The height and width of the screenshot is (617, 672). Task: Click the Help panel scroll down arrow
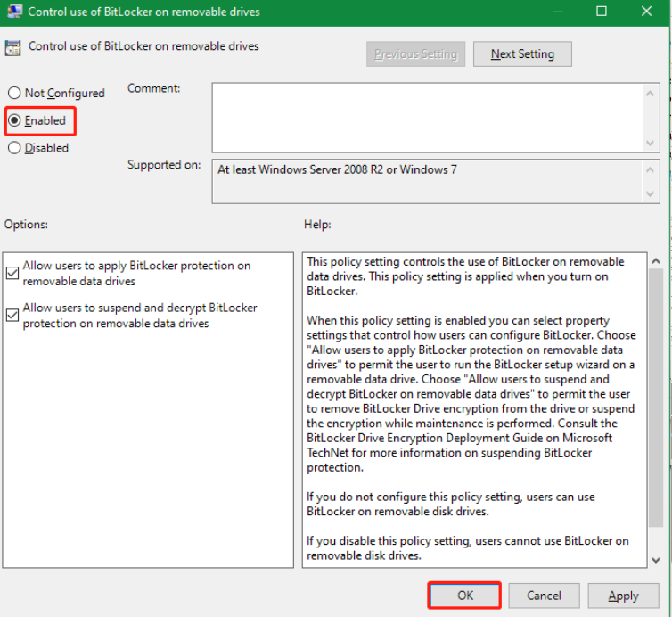click(655, 560)
